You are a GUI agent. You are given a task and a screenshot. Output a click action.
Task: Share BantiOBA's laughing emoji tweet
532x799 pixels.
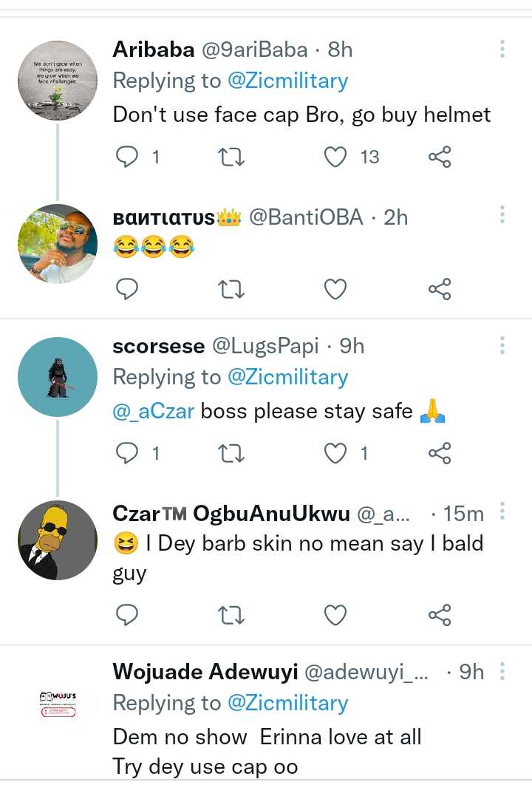click(440, 289)
